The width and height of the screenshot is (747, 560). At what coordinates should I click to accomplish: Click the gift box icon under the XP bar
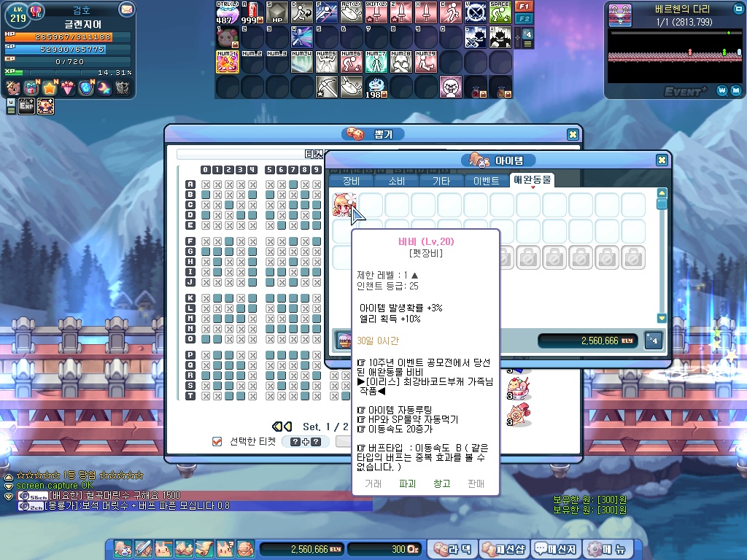coord(31,88)
